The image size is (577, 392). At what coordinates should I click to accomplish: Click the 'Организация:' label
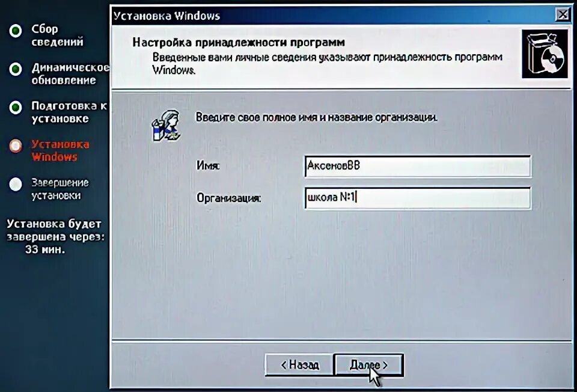(228, 198)
